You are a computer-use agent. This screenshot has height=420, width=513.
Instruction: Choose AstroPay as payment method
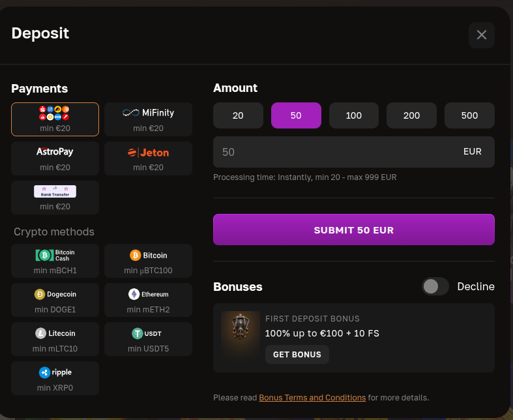click(55, 158)
